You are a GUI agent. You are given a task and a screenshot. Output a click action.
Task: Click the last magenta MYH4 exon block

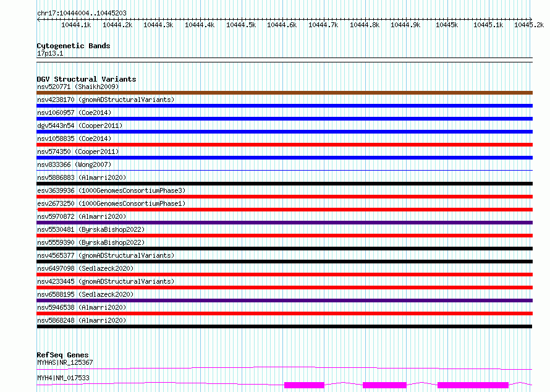click(473, 385)
